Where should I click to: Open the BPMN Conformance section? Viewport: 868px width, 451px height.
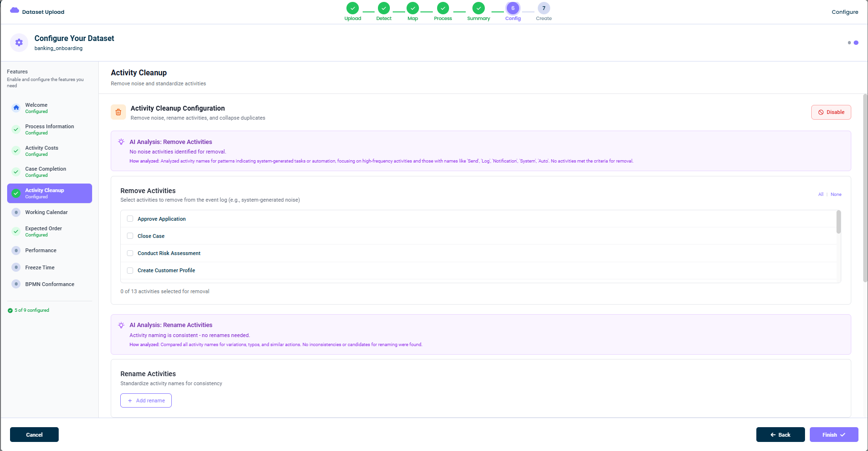(50, 284)
